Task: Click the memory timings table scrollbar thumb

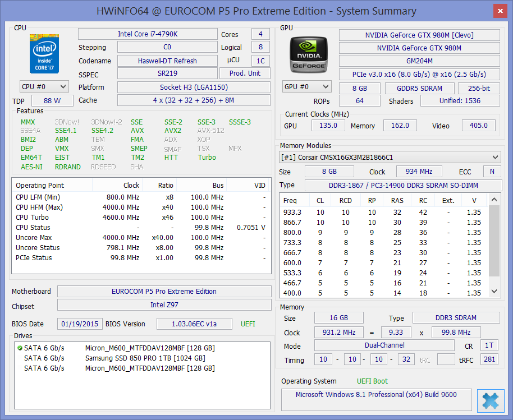Action: click(494, 241)
